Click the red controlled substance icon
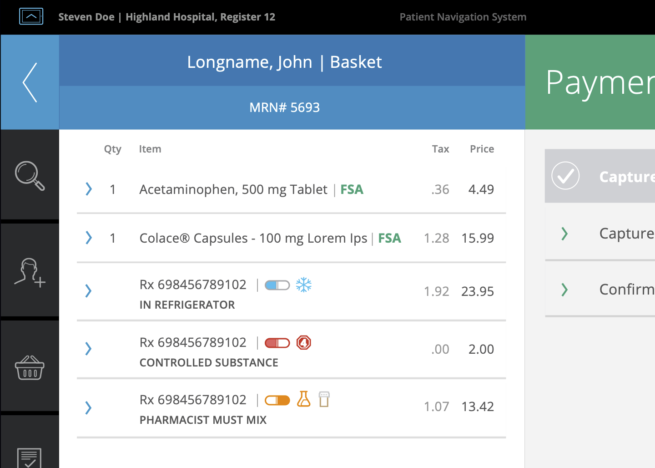This screenshot has width=655, height=468. pos(304,342)
